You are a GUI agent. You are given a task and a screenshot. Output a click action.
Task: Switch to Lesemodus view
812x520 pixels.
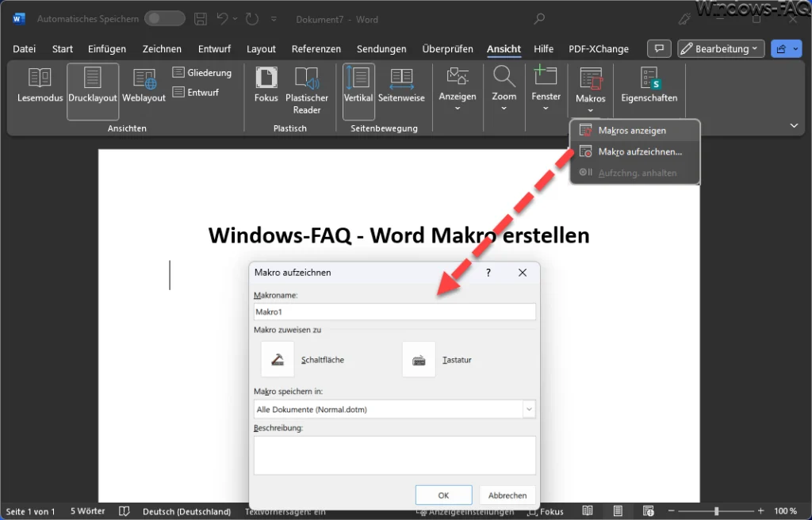coord(40,85)
